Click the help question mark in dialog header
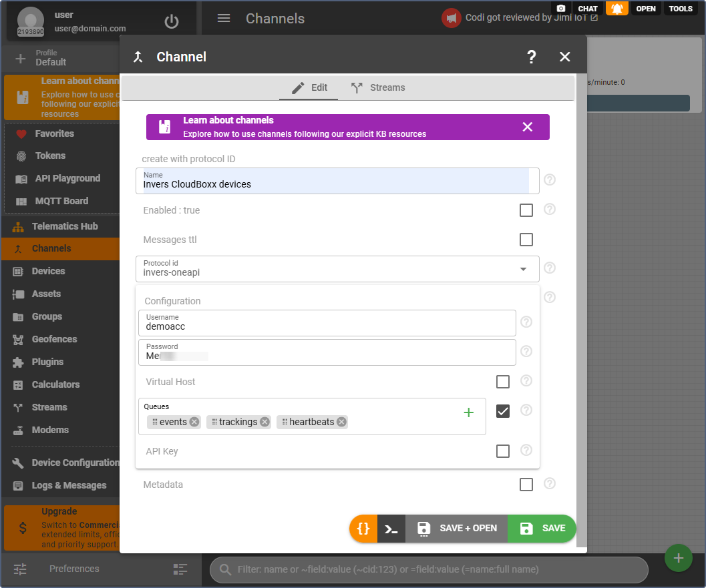Viewport: 706px width, 588px height. (531, 57)
